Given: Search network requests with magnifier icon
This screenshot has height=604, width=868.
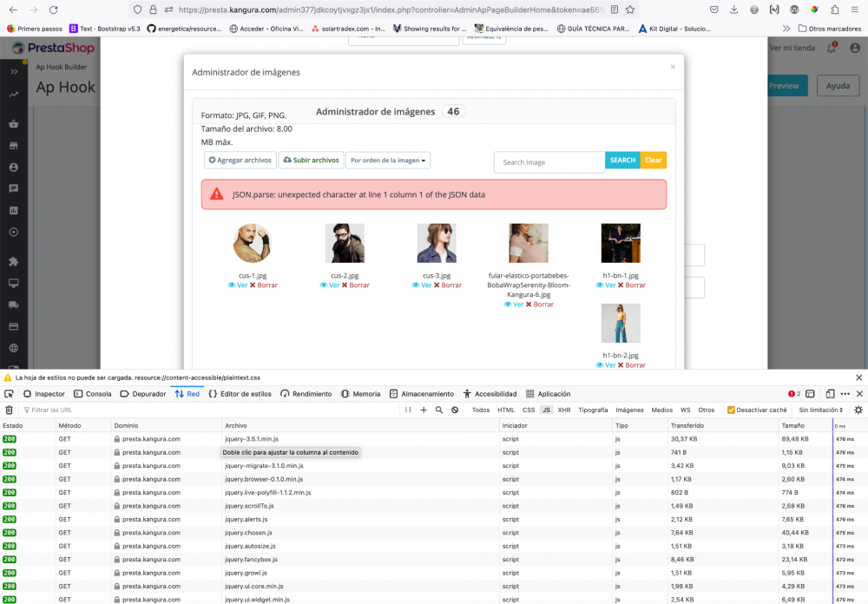Looking at the screenshot, I should point(439,410).
